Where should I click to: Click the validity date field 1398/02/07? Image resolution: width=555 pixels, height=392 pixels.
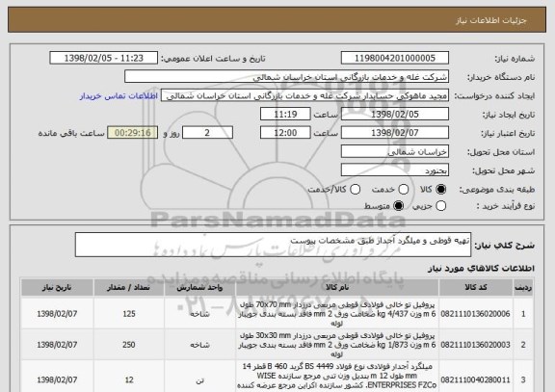395,133
